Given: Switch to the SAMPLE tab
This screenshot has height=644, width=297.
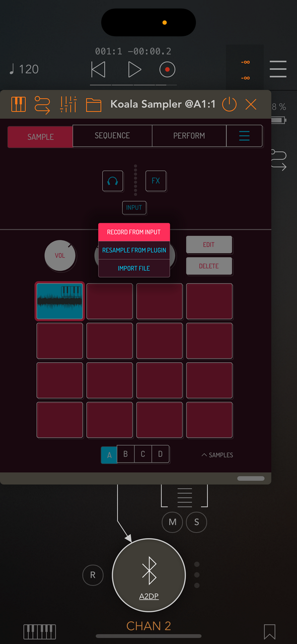Looking at the screenshot, I should coord(40,137).
